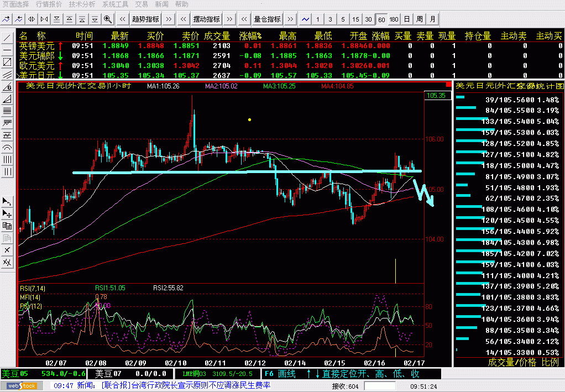
Task: Switch to 3-minute period
Action: pos(330,19)
